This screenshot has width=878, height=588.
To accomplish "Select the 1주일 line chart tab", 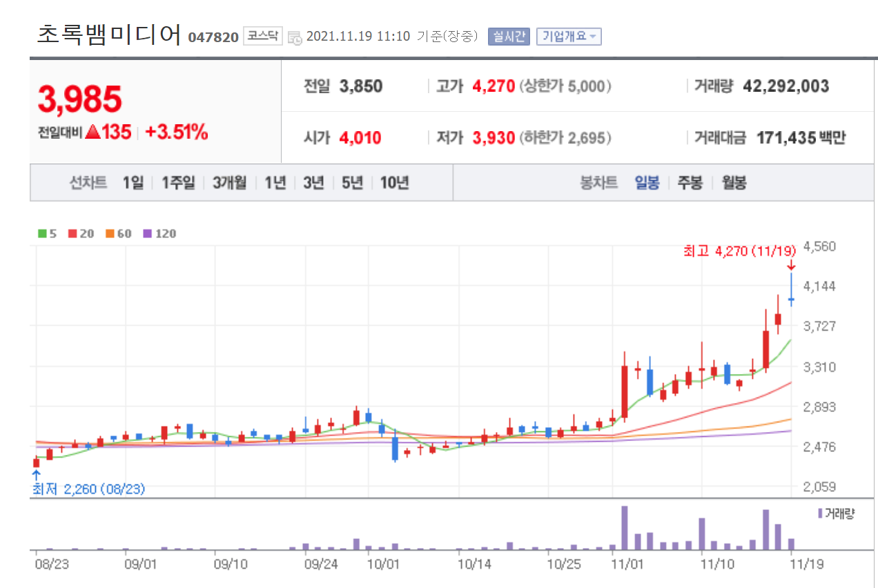I will (x=178, y=183).
